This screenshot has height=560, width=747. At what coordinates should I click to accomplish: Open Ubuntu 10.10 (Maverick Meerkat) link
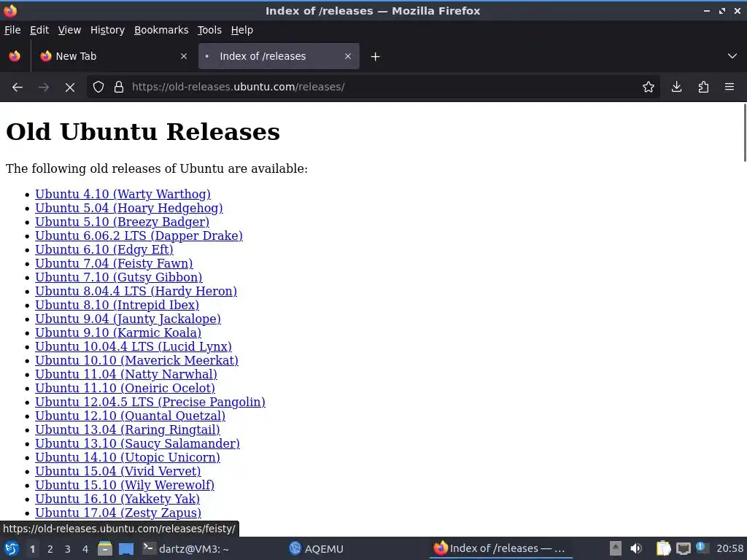click(x=136, y=360)
